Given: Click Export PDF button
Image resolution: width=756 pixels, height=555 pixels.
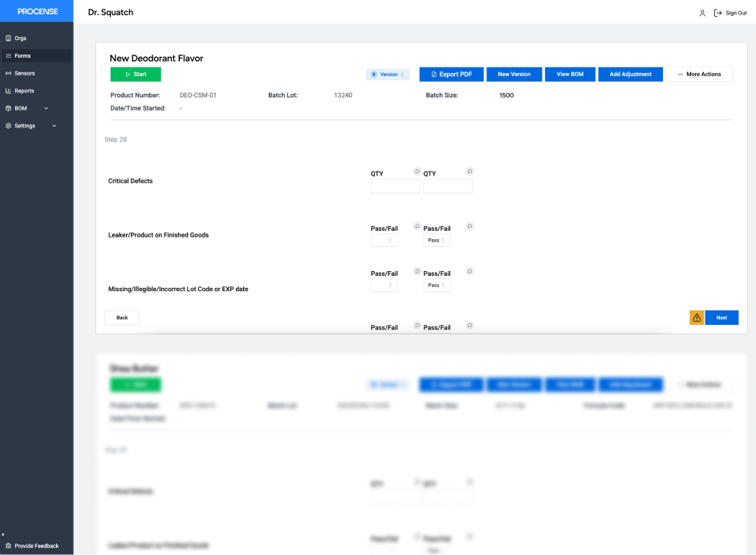Looking at the screenshot, I should click(451, 75).
